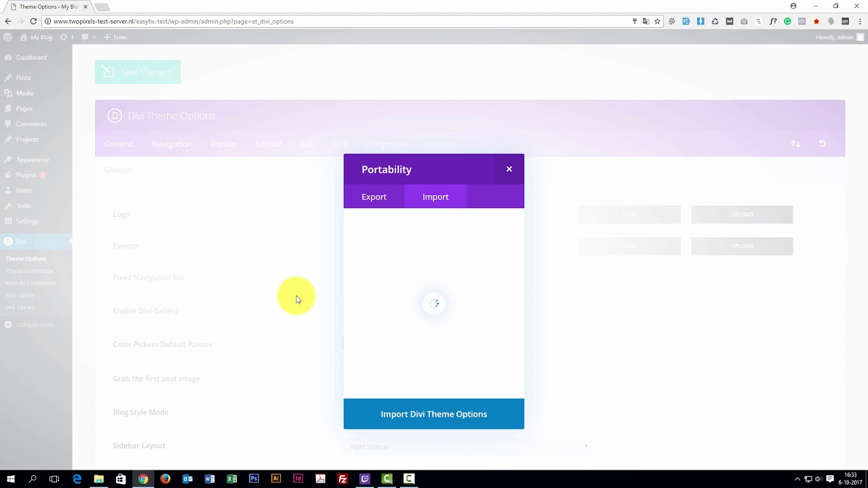The image size is (868, 488).
Task: Open Divi Library under Divi
Action: tap(20, 308)
